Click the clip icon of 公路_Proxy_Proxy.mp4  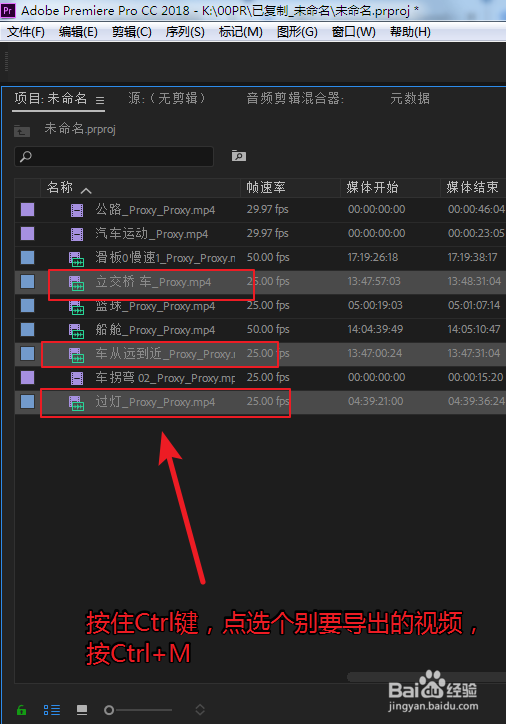pyautogui.click(x=77, y=210)
